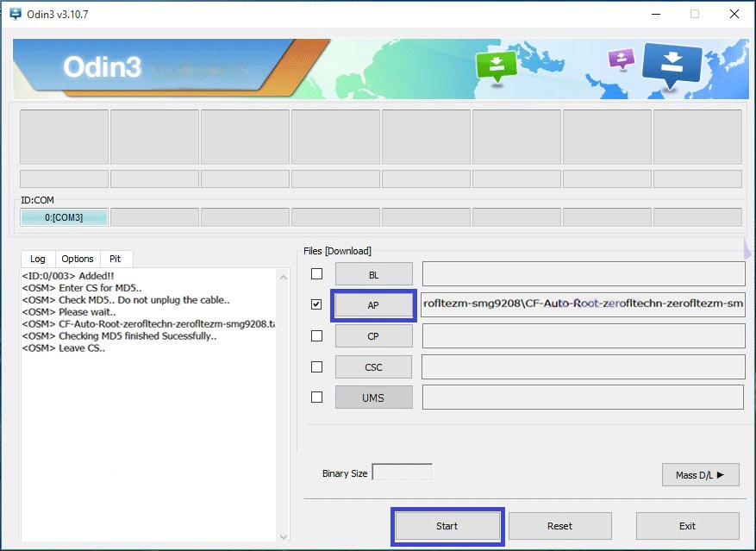This screenshot has width=756, height=551.
Task: Enable the CP checkbox
Action: (316, 335)
